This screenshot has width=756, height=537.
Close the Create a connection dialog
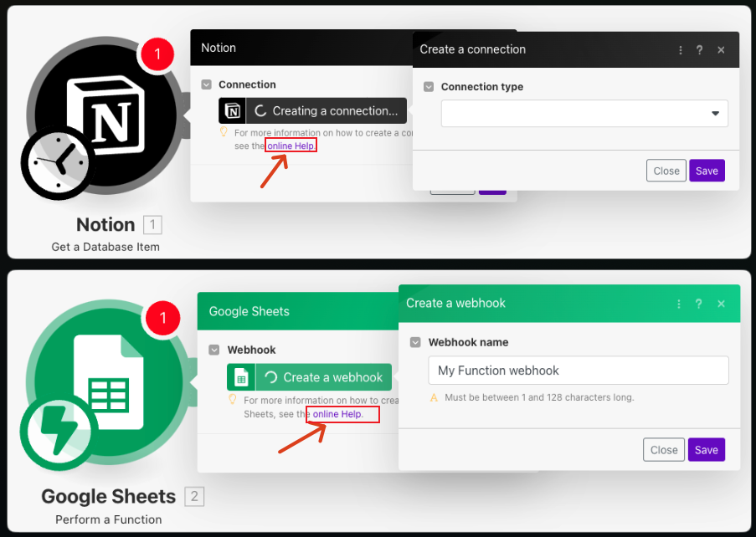(x=721, y=50)
